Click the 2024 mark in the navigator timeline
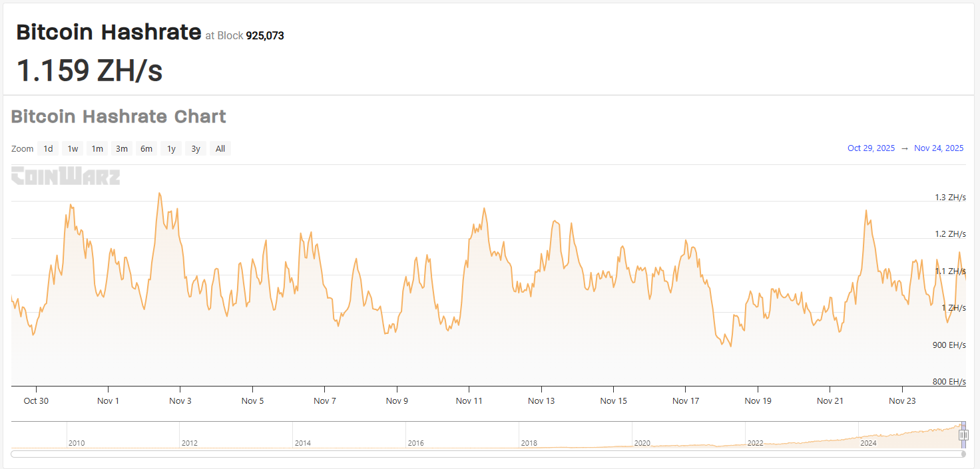This screenshot has width=980, height=469. [x=869, y=442]
